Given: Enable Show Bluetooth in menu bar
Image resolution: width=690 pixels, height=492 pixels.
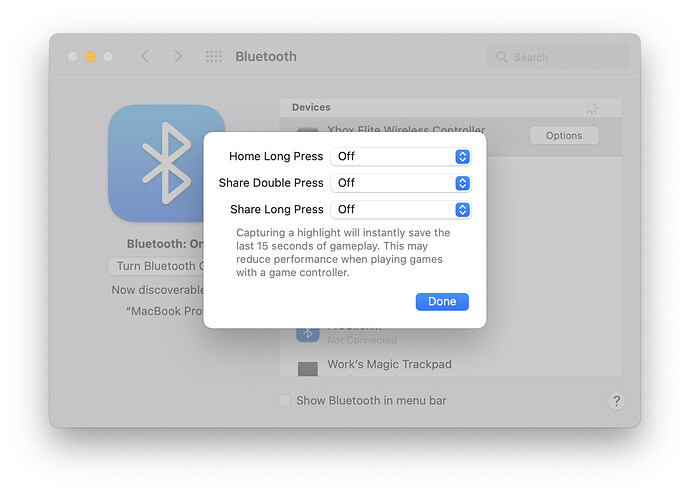Looking at the screenshot, I should coord(285,401).
